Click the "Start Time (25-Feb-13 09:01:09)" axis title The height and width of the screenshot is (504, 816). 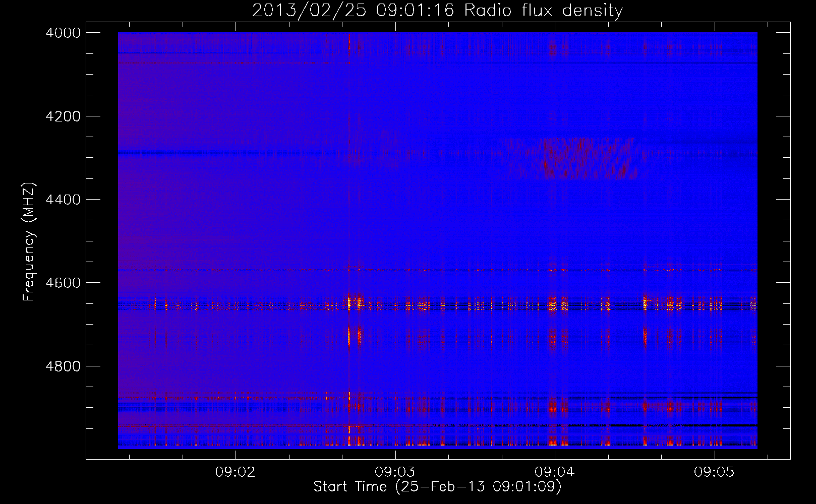(437, 487)
